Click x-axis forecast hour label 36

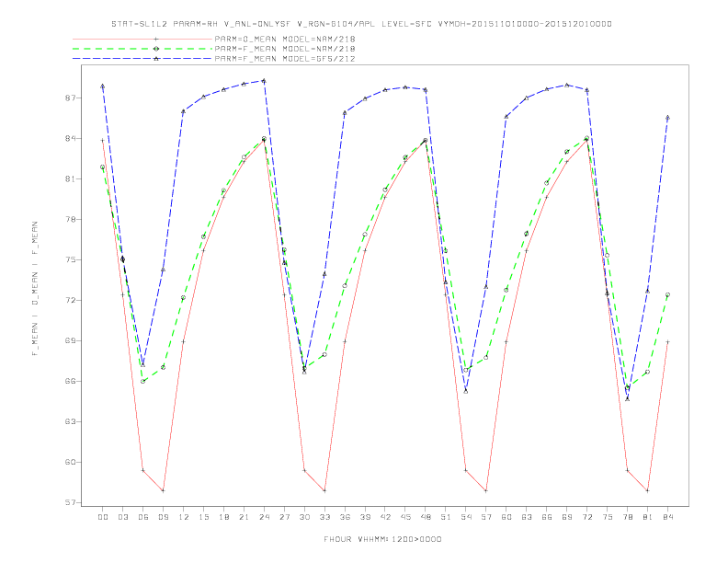345,517
